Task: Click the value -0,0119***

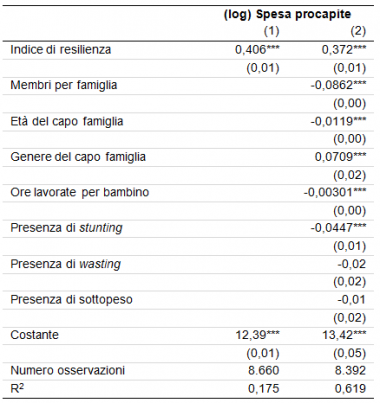Action: [338, 121]
